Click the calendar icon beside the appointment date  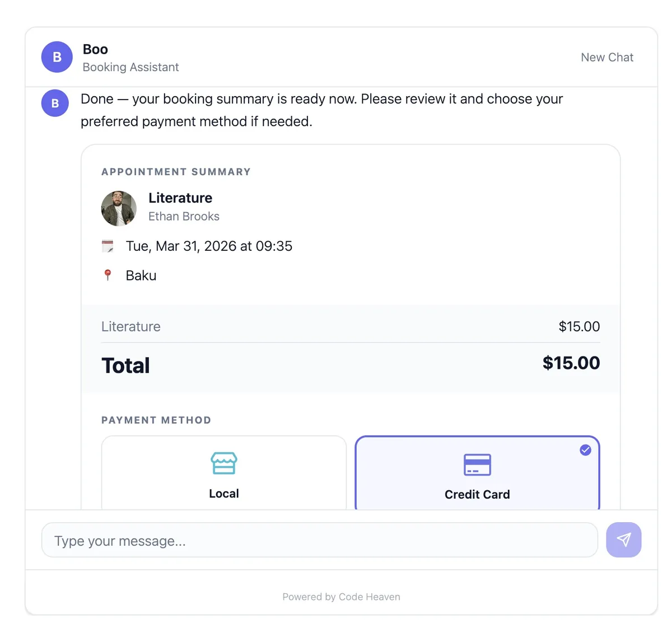(x=108, y=246)
